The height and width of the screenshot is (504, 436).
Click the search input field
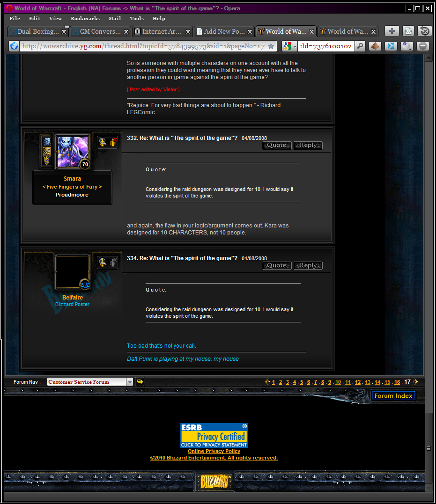click(x=326, y=46)
